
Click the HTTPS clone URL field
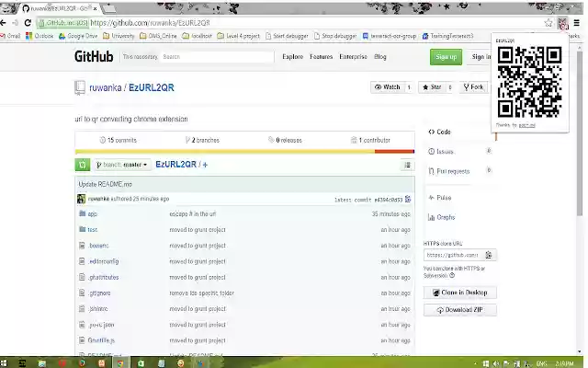(x=453, y=255)
